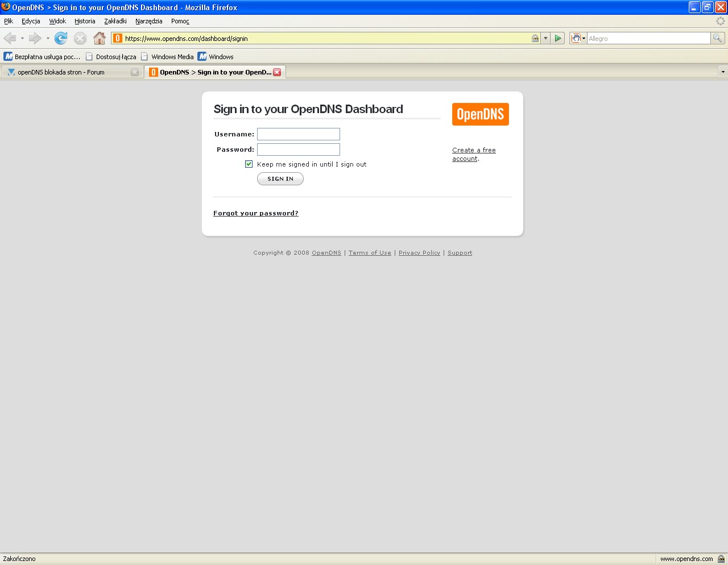Click the SIGN IN button

coord(280,178)
